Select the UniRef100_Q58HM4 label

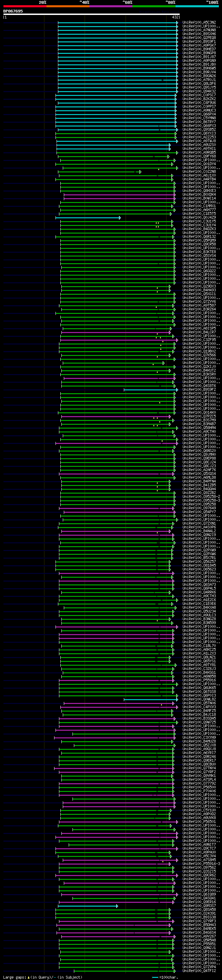point(199,428)
